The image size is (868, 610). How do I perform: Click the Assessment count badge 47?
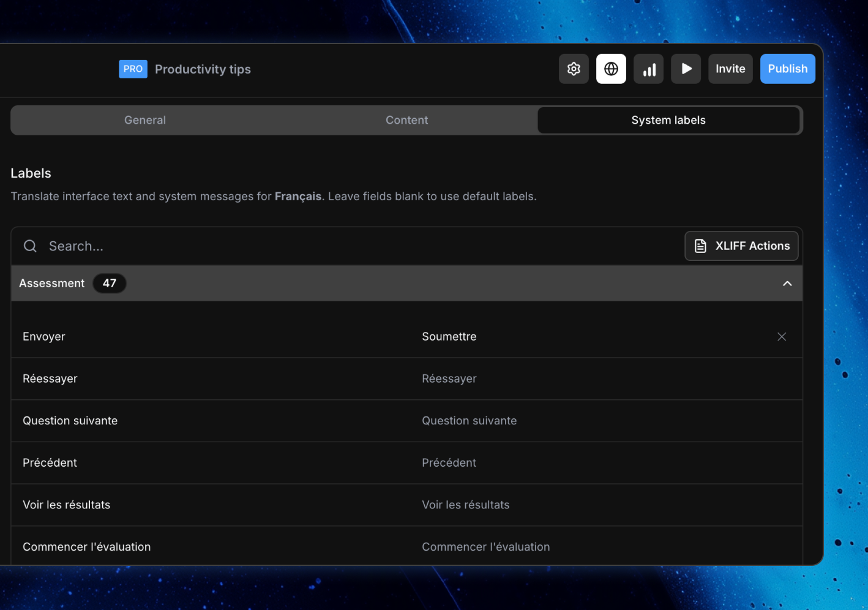(110, 284)
